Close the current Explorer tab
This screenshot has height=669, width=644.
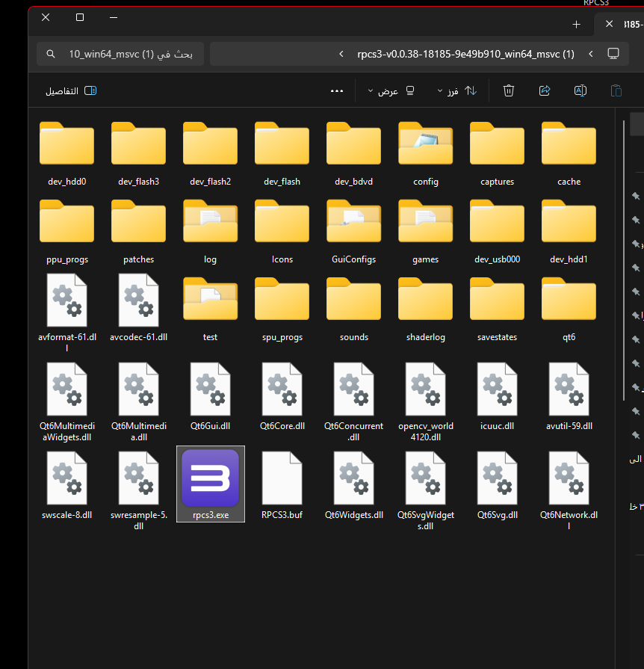(610, 24)
